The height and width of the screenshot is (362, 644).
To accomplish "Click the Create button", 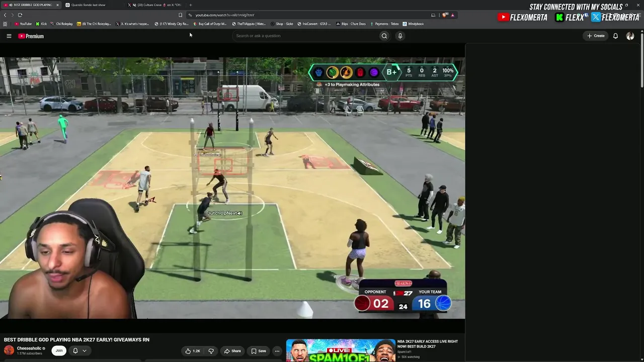I will 596,36.
